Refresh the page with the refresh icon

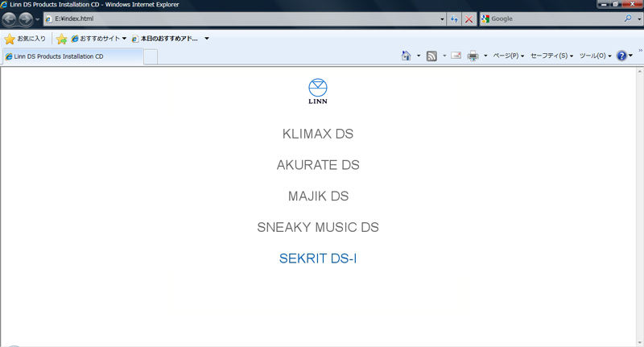[x=454, y=19]
